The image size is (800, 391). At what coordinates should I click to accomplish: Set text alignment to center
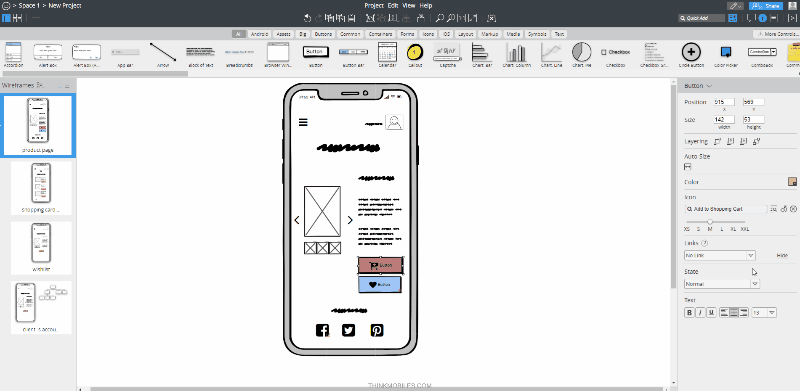click(x=734, y=313)
